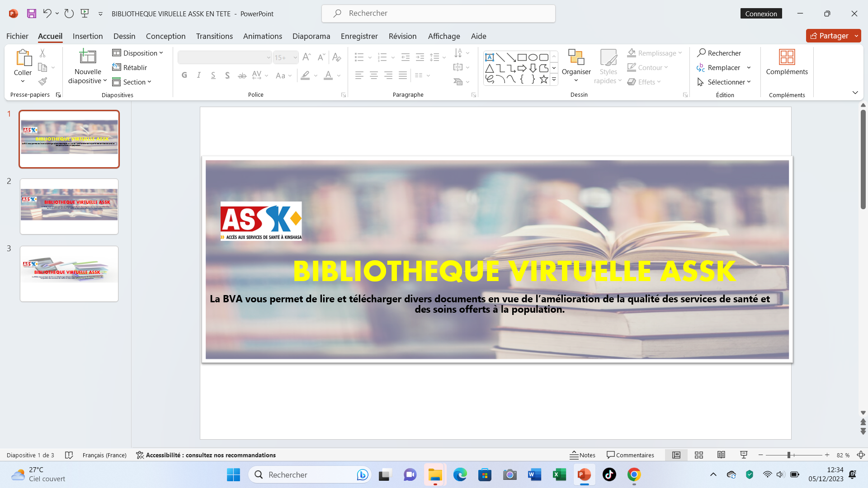This screenshot has width=868, height=488.
Task: Click the Cut scissors icon
Action: tap(42, 53)
